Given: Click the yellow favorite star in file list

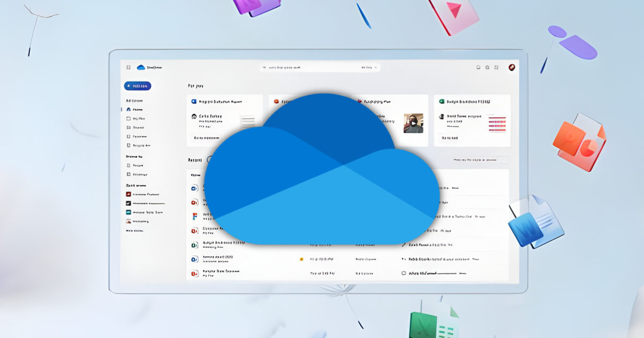Looking at the screenshot, I should [x=302, y=259].
